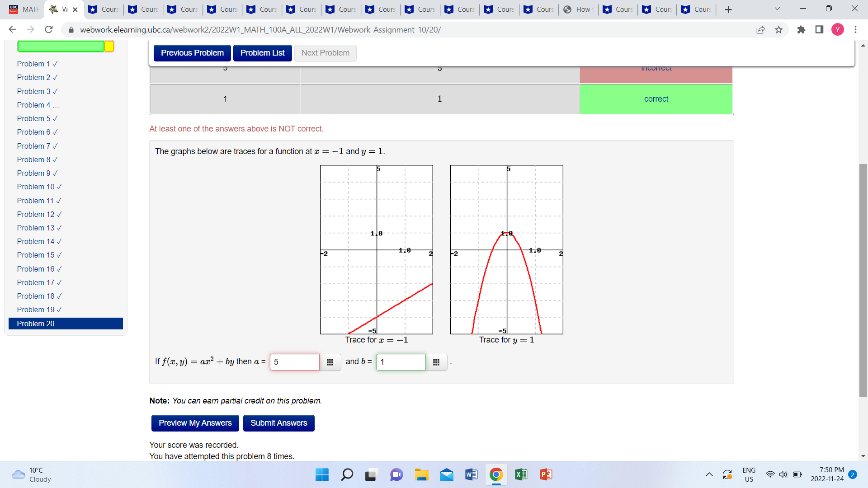Switch to the How tab
The image size is (868, 488).
click(579, 9)
